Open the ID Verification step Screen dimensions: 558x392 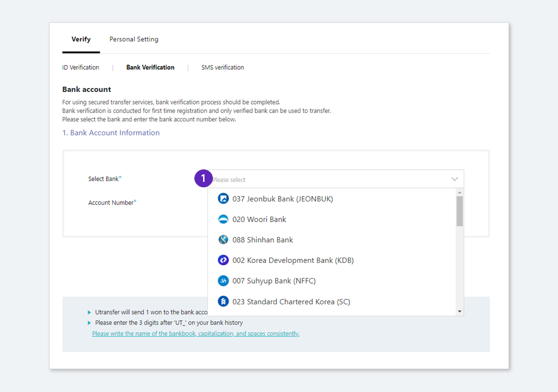pyautogui.click(x=81, y=67)
